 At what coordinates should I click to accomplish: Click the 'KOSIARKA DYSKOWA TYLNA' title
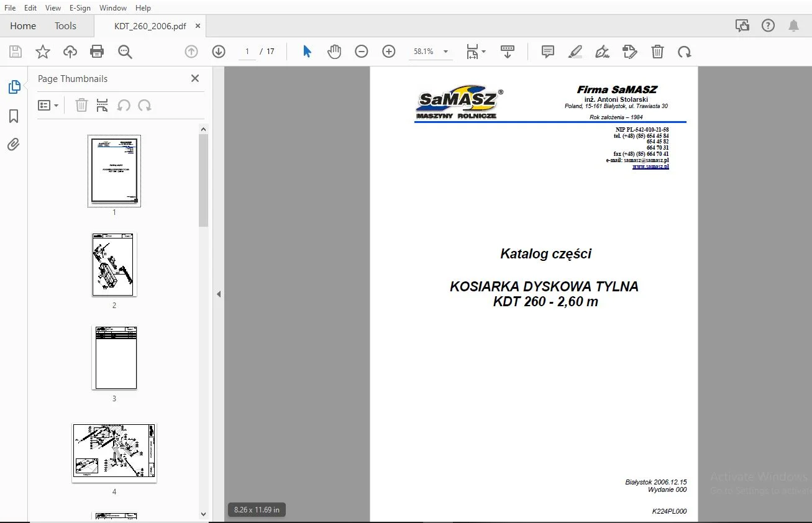point(544,286)
